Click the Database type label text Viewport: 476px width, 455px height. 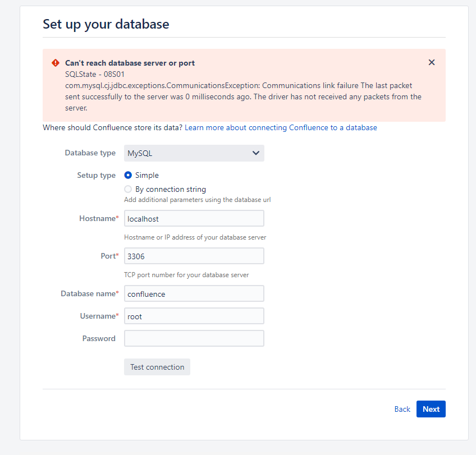[90, 153]
